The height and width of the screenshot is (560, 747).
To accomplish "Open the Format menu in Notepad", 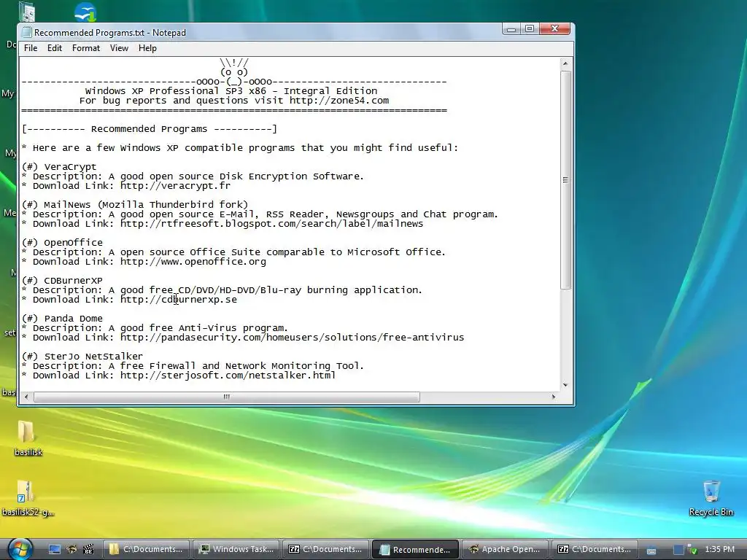I will 86,48.
